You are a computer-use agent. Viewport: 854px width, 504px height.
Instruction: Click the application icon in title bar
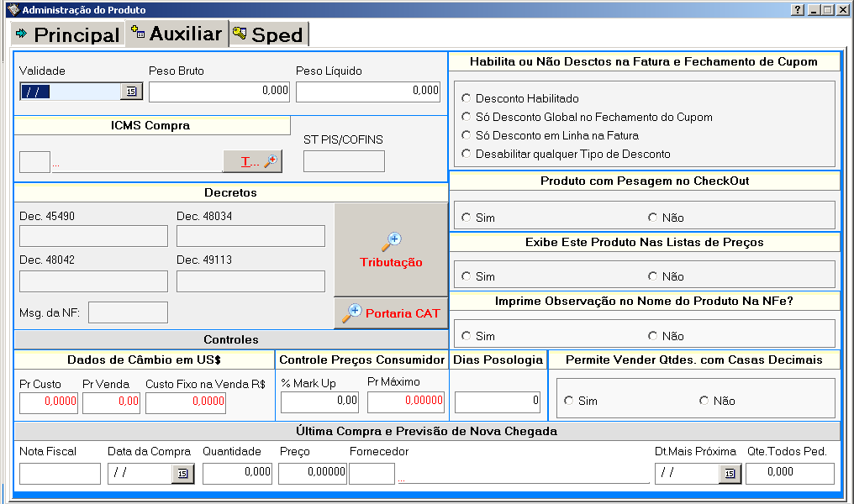click(12, 10)
